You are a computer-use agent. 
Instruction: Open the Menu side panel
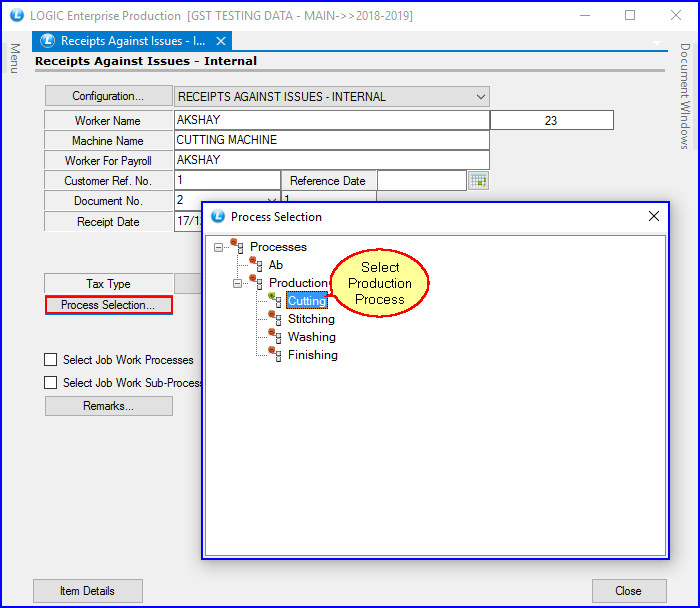(x=15, y=58)
